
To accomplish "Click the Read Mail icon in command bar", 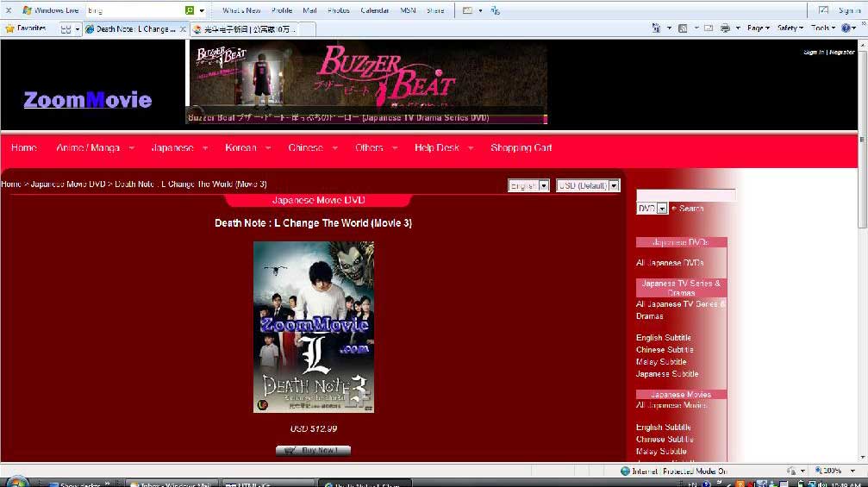I will tap(708, 28).
